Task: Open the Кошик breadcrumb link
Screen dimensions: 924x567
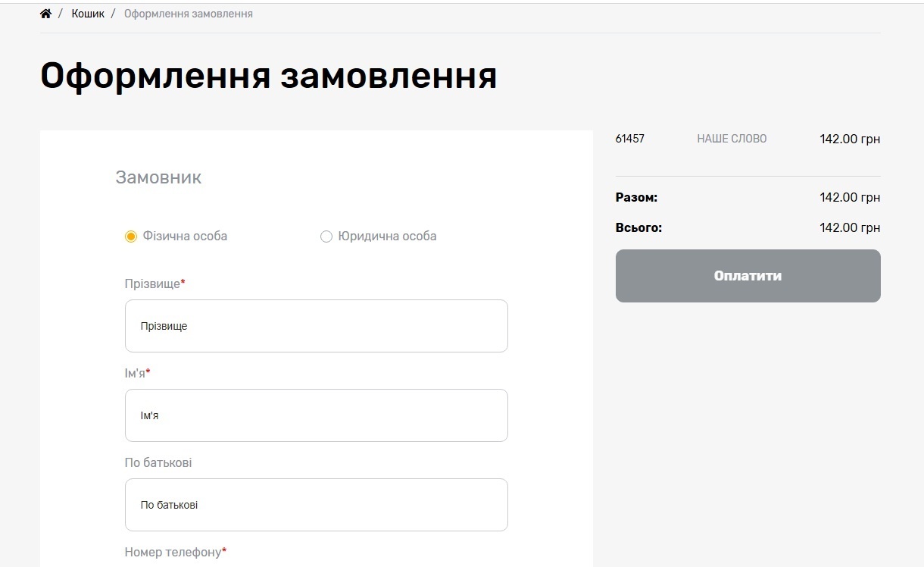Action: click(x=88, y=14)
